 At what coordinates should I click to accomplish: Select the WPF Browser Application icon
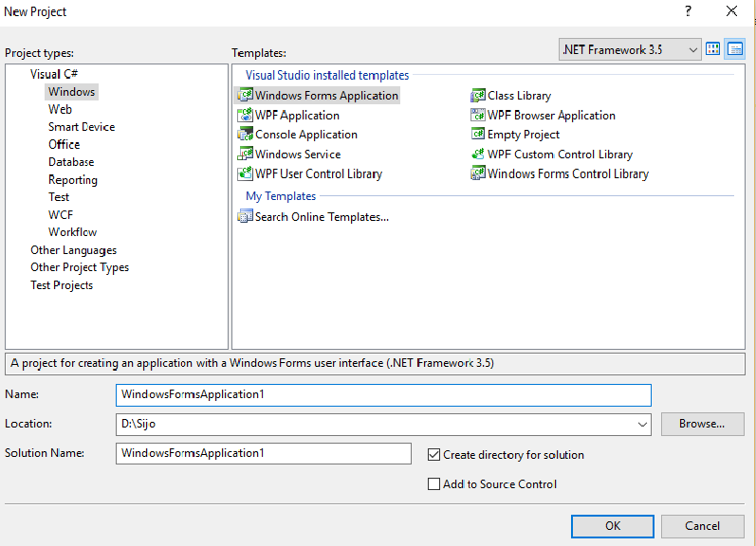(x=479, y=116)
